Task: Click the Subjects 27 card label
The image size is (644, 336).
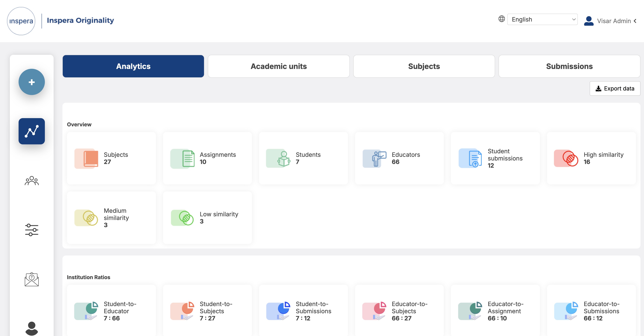Action: [x=116, y=158]
